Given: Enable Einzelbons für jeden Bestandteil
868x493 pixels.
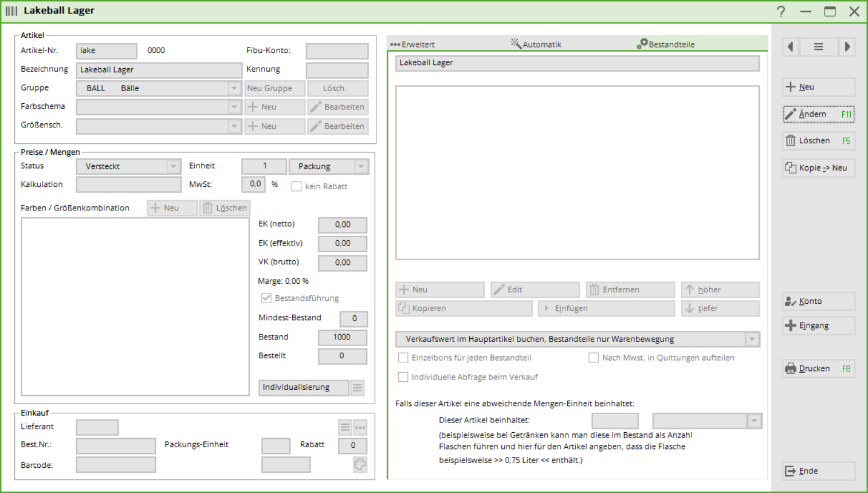Looking at the screenshot, I should click(403, 358).
